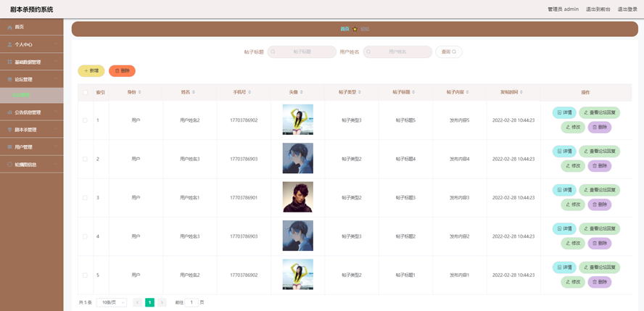The height and width of the screenshot is (311, 644).
Task: Click the 个人中心 person icon in sidebar
Action: pyautogui.click(x=9, y=44)
